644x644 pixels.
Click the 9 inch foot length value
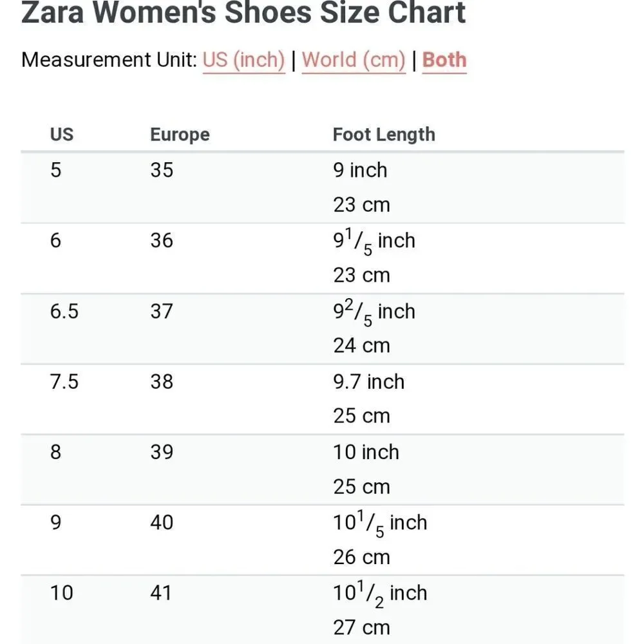[x=360, y=170]
